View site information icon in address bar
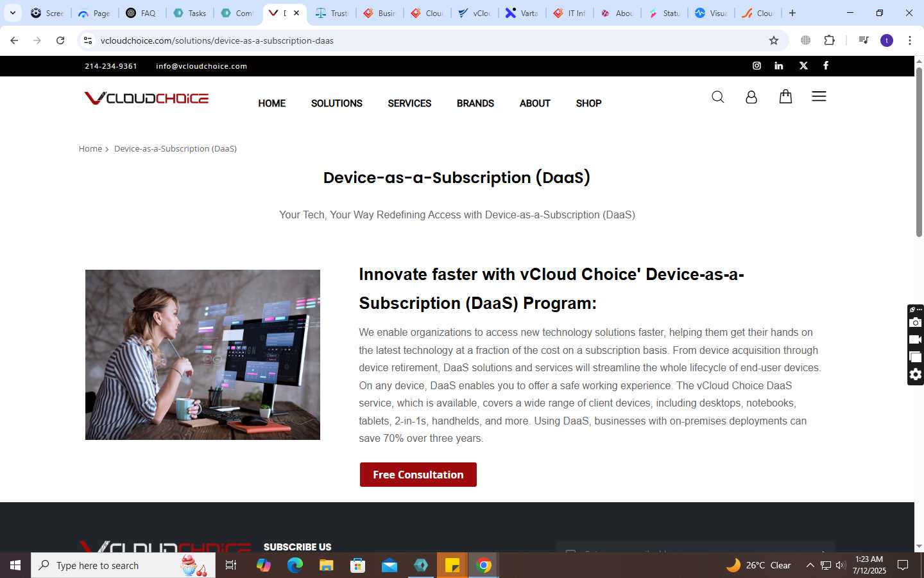 88,40
